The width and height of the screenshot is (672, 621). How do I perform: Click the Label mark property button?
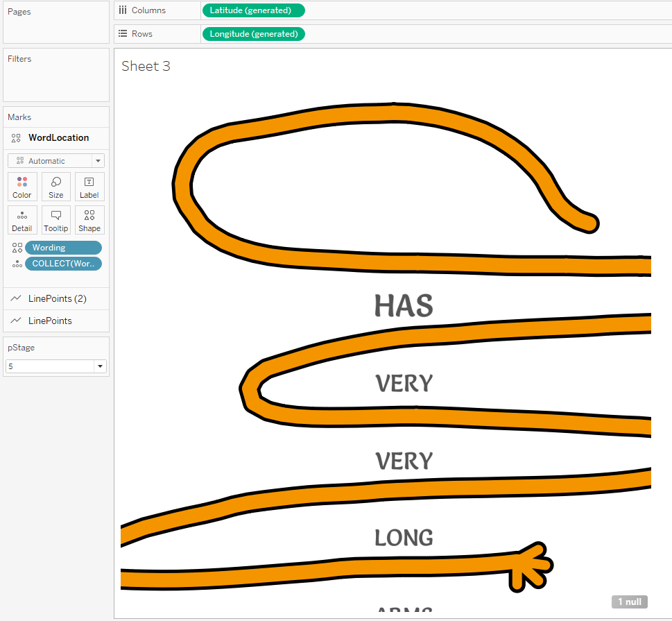coord(89,187)
